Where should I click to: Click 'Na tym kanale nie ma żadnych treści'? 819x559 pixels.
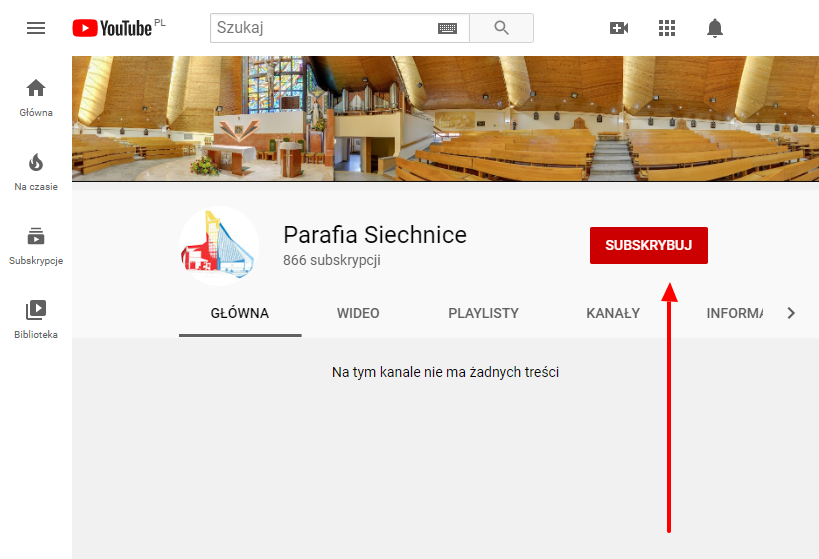pos(446,372)
